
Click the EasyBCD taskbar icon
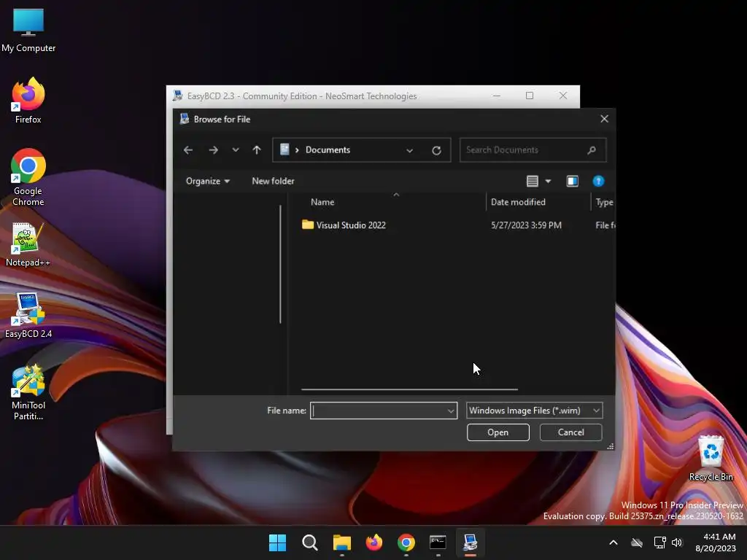(x=471, y=542)
